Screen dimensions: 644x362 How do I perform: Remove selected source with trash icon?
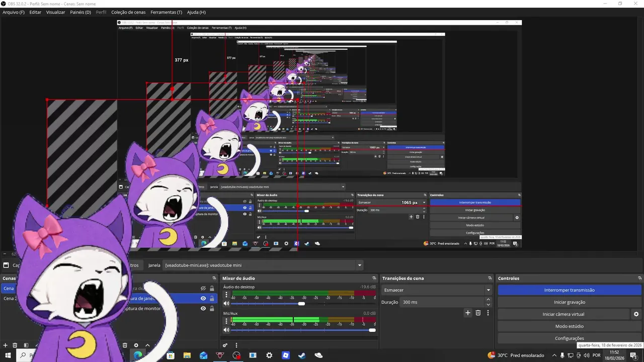pos(125,345)
